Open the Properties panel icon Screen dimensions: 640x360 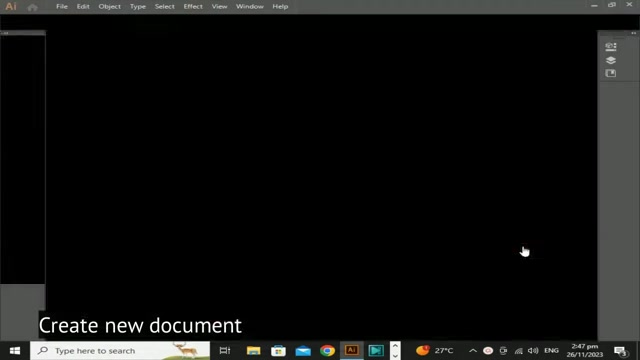[x=611, y=47]
